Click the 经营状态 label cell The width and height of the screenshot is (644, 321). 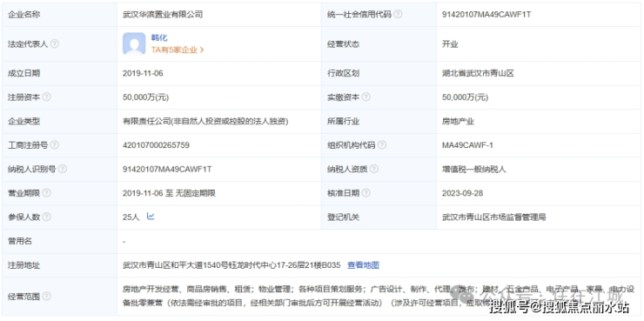pos(379,43)
